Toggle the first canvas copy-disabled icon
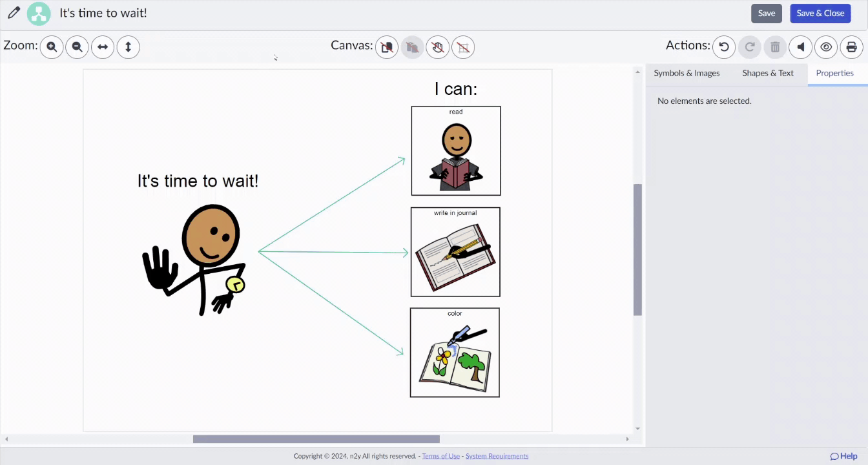Viewport: 868px width, 465px height. 387,46
